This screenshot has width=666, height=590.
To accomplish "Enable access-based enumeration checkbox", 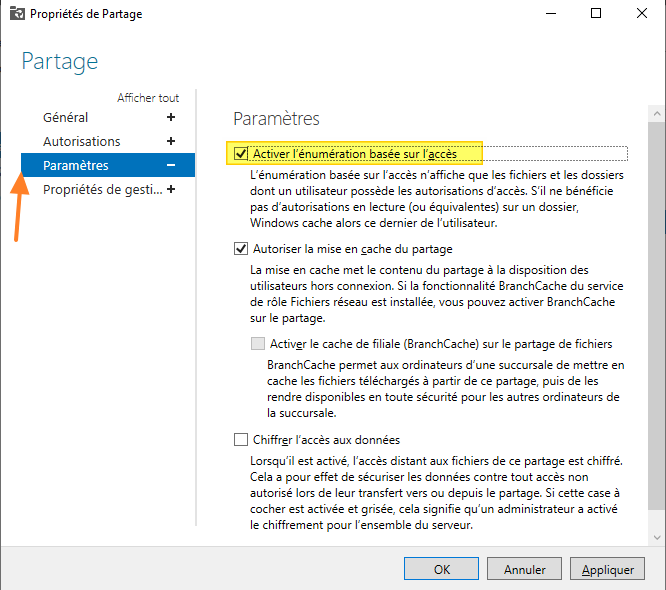I will click(x=241, y=153).
